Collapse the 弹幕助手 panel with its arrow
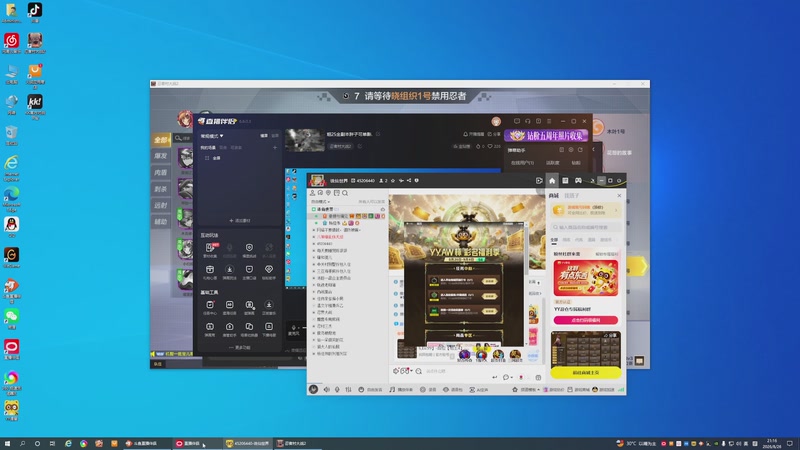The width and height of the screenshot is (800, 450). click(x=593, y=150)
